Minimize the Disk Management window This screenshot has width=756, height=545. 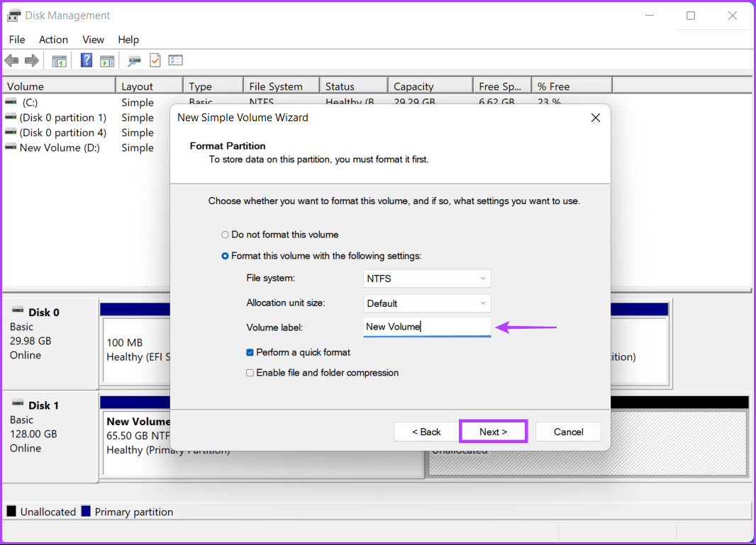[x=650, y=16]
